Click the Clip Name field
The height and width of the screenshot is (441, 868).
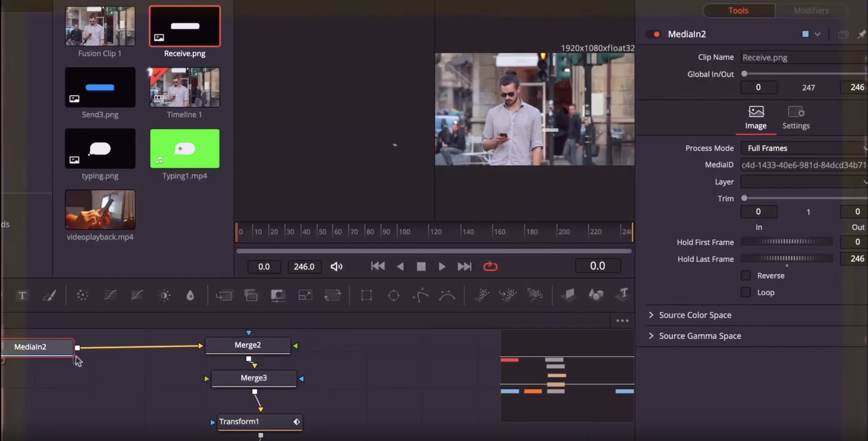804,57
